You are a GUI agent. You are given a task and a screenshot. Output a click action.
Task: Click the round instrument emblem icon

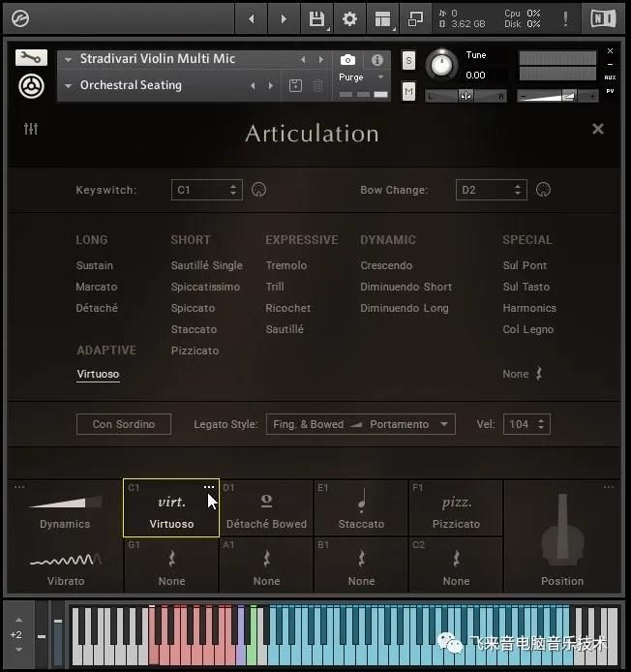click(31, 86)
